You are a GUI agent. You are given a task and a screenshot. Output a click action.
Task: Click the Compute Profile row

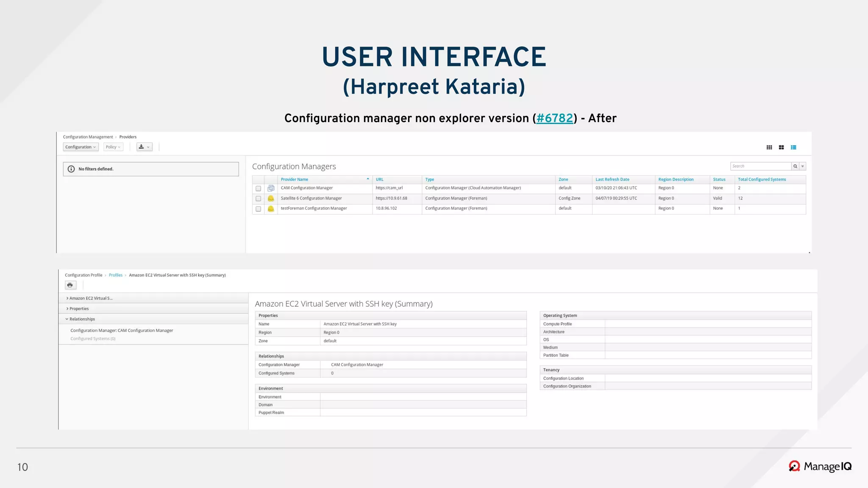pyautogui.click(x=676, y=324)
